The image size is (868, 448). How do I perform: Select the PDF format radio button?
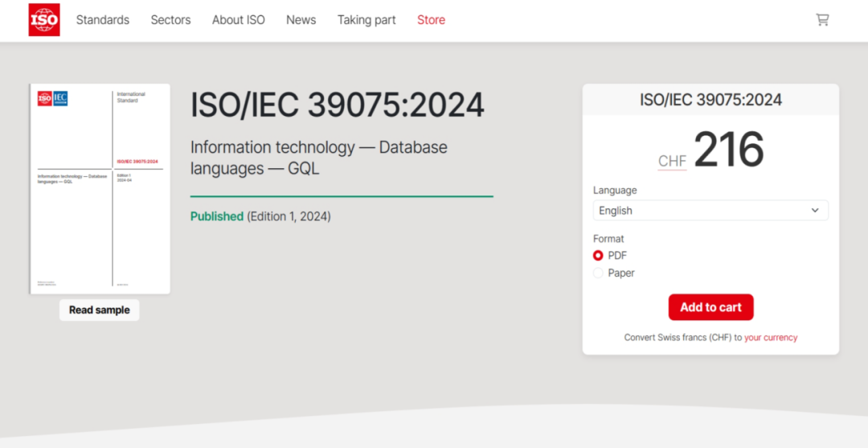(598, 256)
